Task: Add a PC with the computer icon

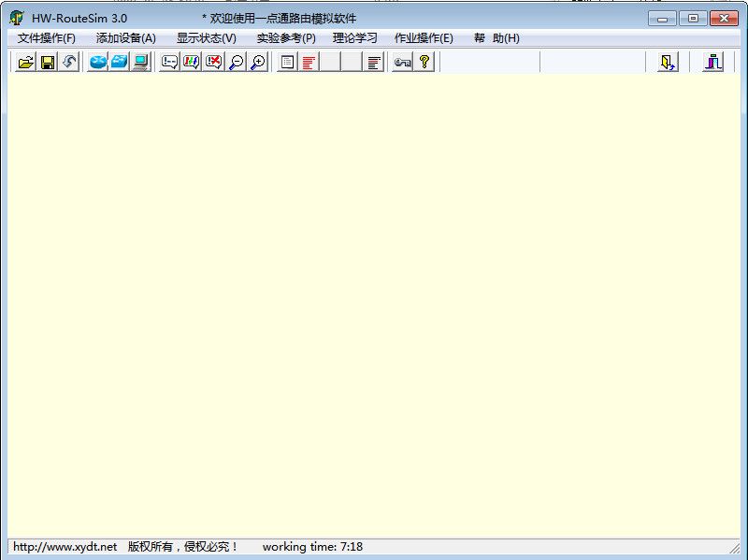Action: 141,62
